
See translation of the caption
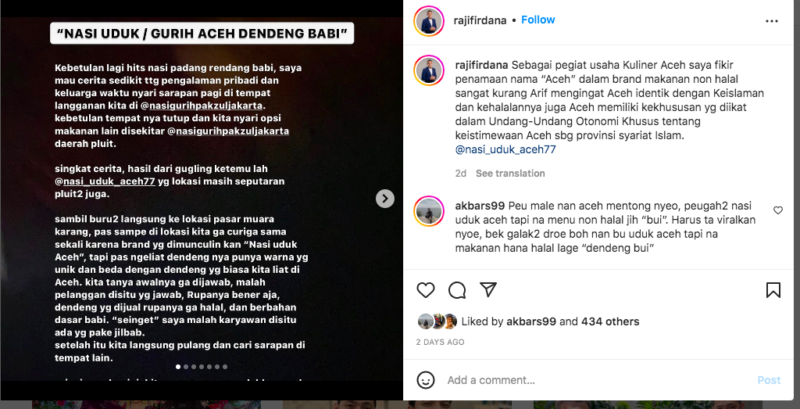coord(510,173)
